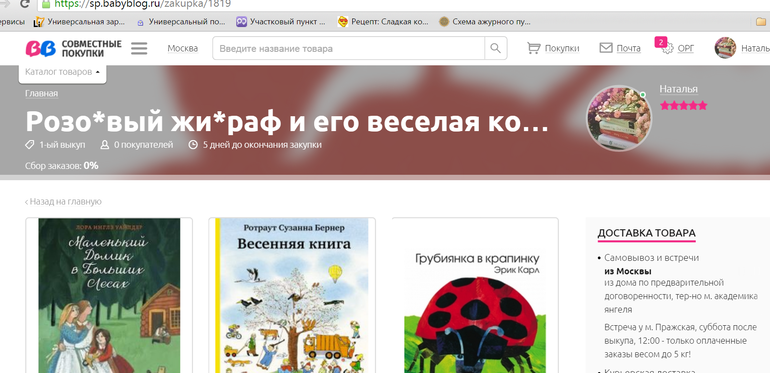Open the ОРГ settings gear
The height and width of the screenshot is (373, 770).
point(679,48)
